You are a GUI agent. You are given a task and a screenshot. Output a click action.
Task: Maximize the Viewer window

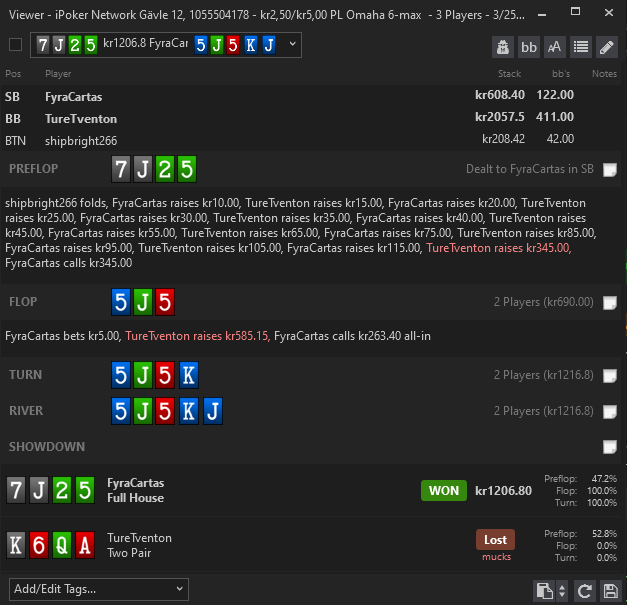(575, 12)
